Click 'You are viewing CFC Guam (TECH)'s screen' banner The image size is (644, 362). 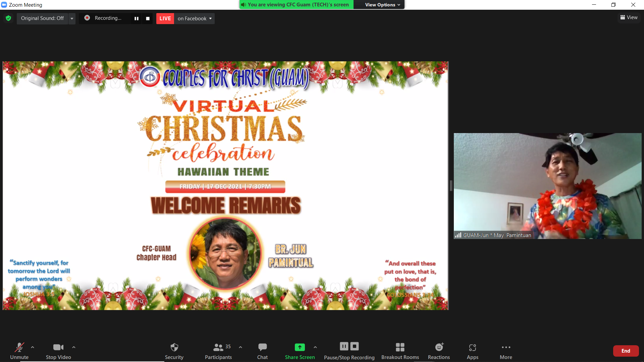tap(296, 5)
